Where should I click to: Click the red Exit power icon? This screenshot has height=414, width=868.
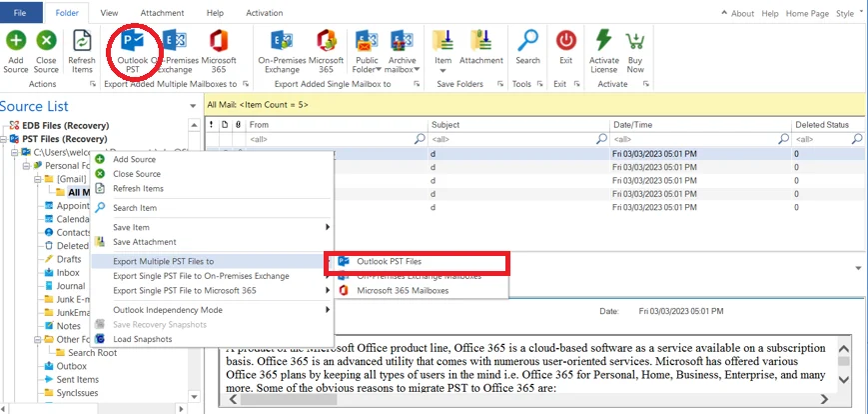pos(565,40)
